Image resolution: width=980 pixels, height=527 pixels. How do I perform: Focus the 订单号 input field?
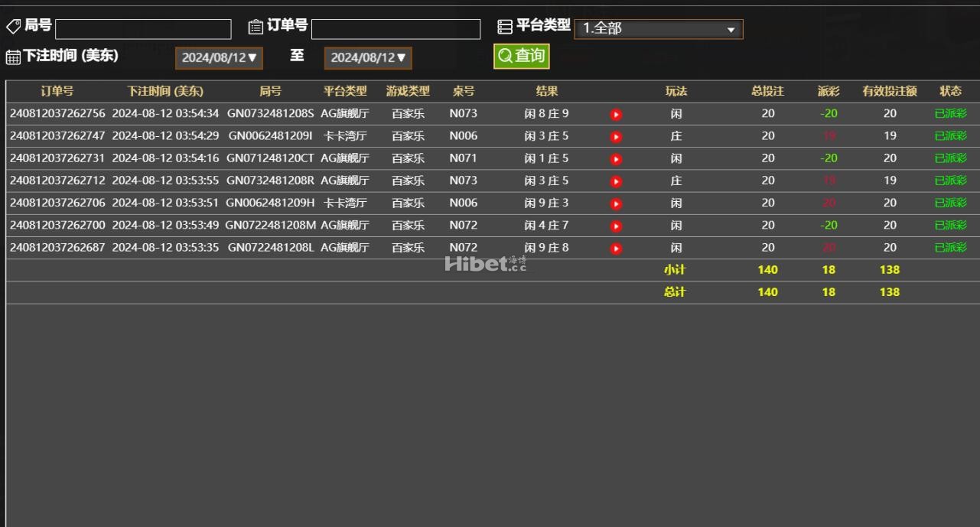(396, 29)
